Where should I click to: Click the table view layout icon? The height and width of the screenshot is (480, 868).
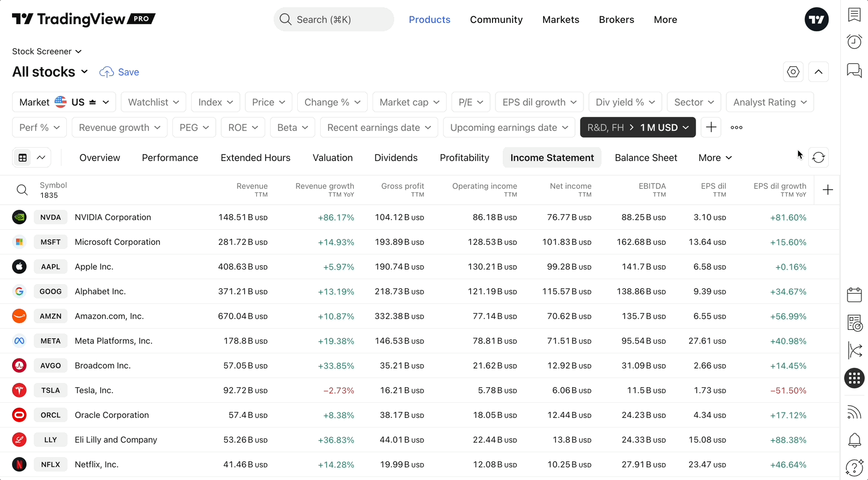point(22,157)
